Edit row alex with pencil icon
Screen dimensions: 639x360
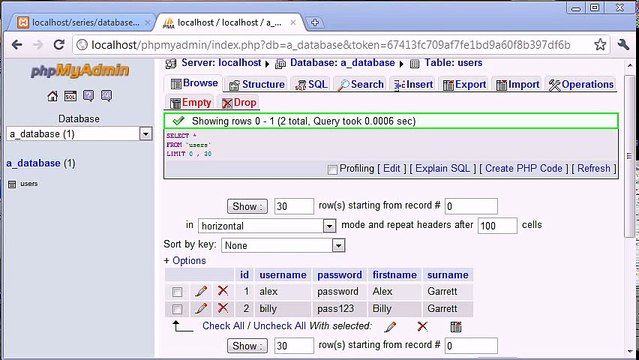(201, 291)
